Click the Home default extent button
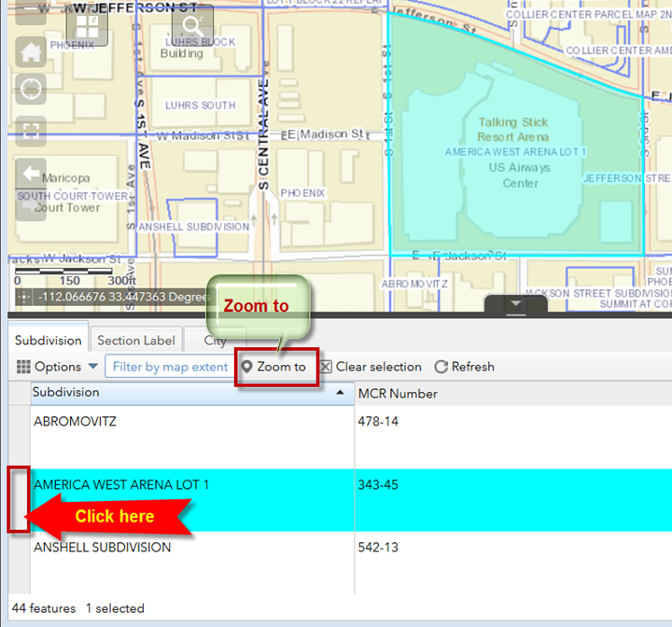 click(31, 50)
